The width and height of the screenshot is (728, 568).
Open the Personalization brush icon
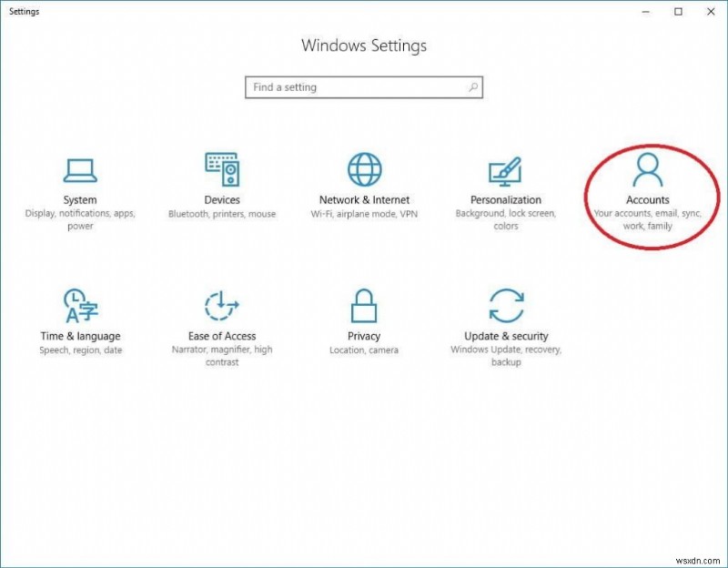[506, 169]
